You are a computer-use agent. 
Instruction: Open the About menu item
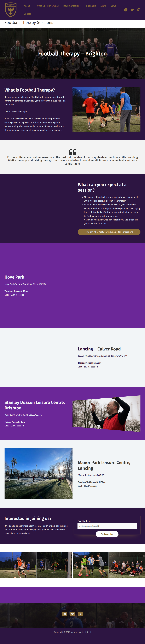[x=27, y=6]
